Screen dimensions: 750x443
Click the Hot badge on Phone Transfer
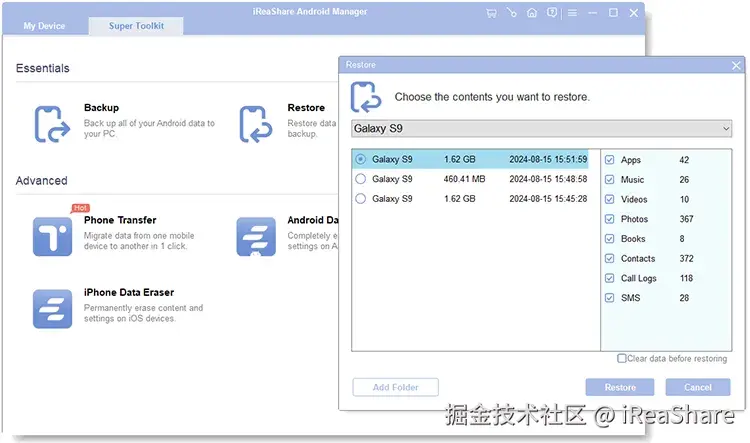pyautogui.click(x=80, y=208)
